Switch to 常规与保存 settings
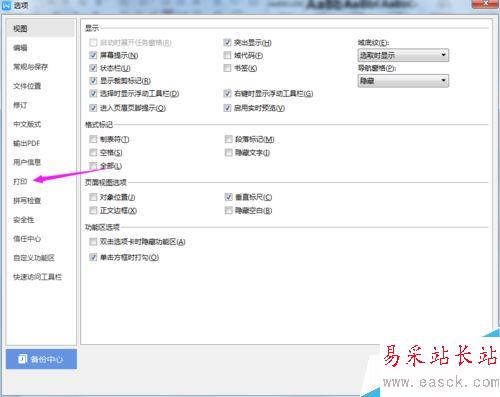This screenshot has width=500, height=397. [30, 67]
